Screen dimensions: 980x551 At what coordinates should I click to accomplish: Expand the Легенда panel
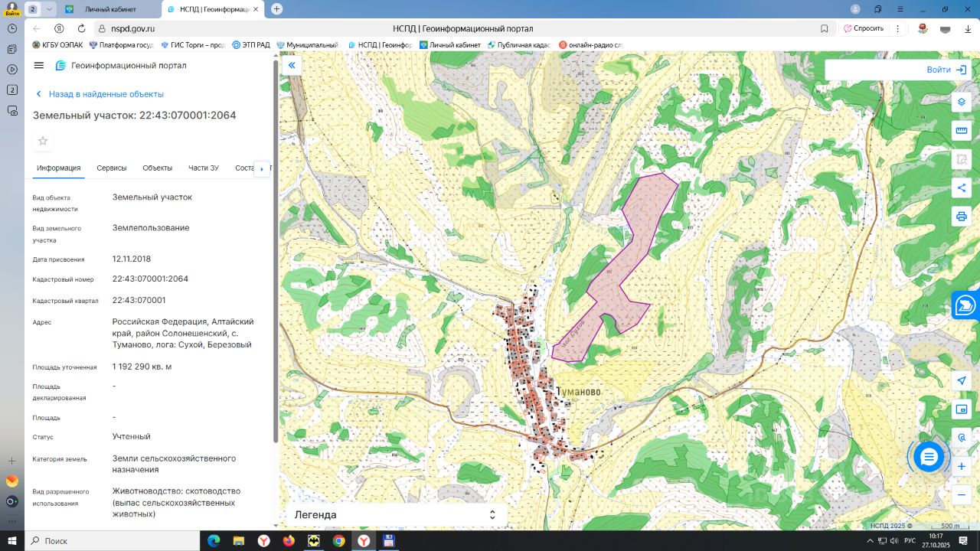pyautogui.click(x=396, y=515)
